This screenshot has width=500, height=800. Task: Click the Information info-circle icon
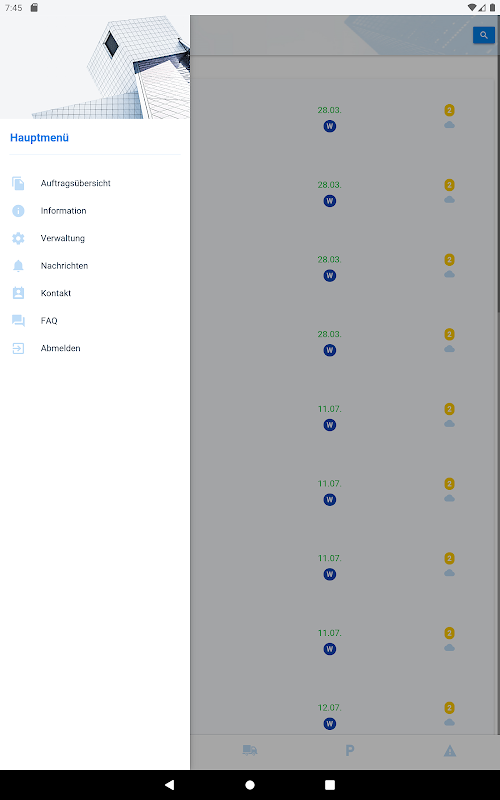click(18, 211)
